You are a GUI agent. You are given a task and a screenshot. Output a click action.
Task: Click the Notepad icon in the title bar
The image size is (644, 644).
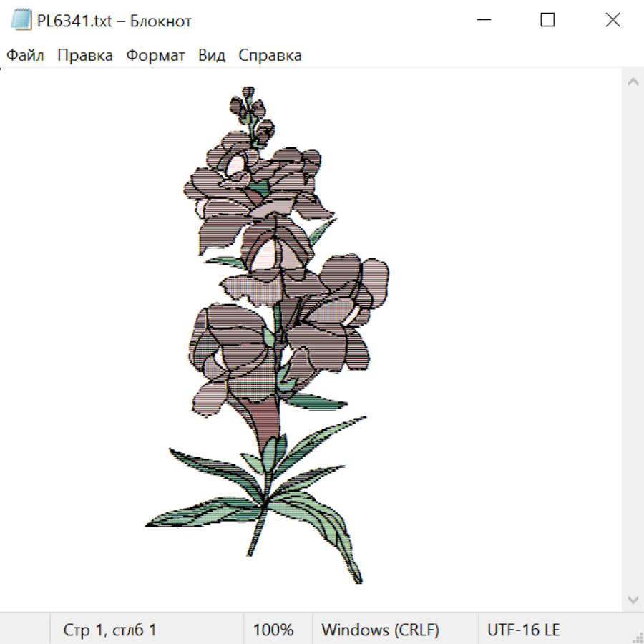tap(21, 20)
